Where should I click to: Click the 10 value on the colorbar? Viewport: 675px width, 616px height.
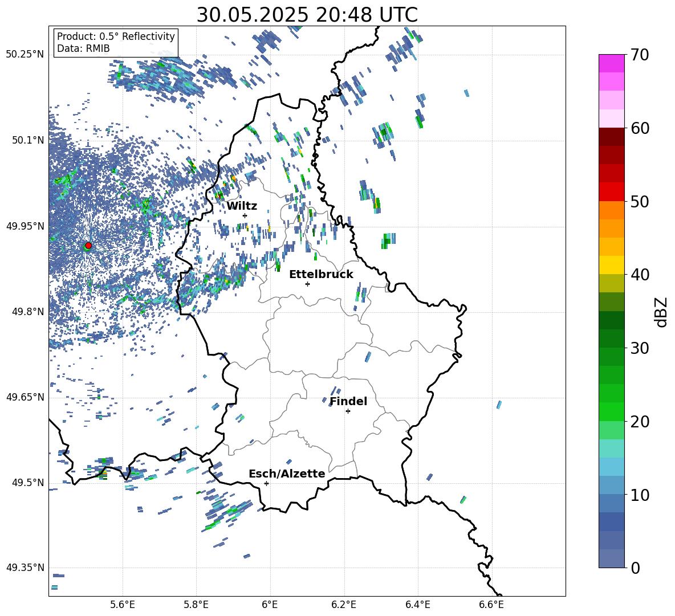click(640, 495)
